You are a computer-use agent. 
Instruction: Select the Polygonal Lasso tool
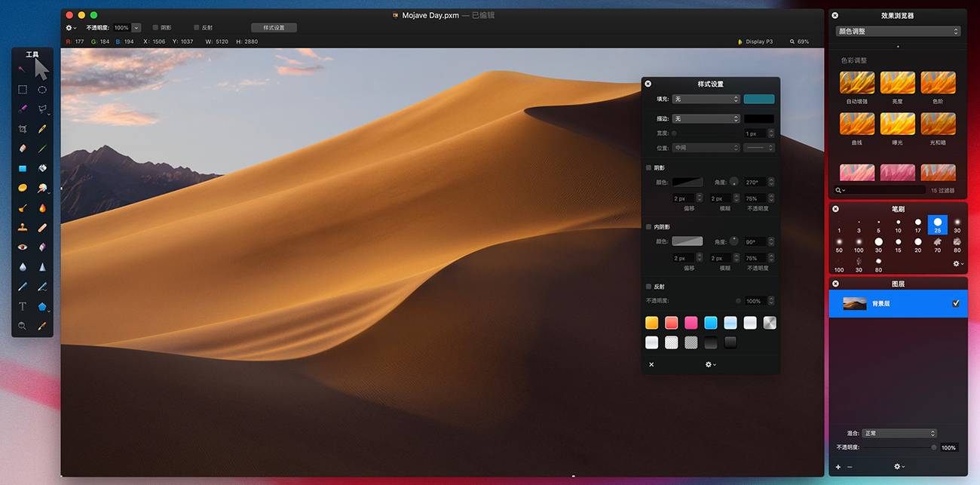(42, 109)
